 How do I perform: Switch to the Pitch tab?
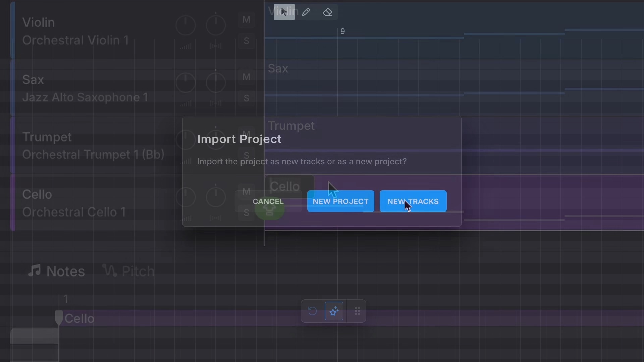[128, 271]
